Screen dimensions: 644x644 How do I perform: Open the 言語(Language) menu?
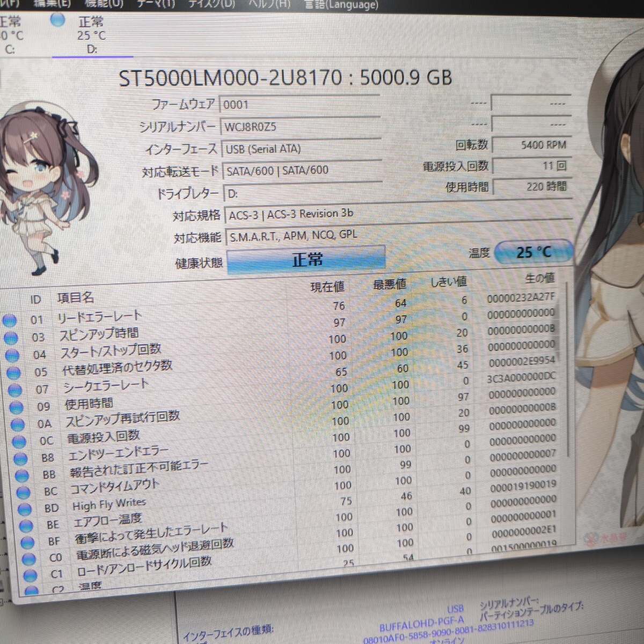click(x=341, y=5)
